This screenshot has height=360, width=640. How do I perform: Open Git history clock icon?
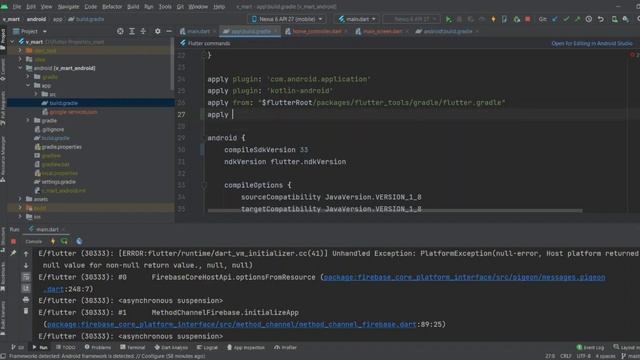point(589,19)
